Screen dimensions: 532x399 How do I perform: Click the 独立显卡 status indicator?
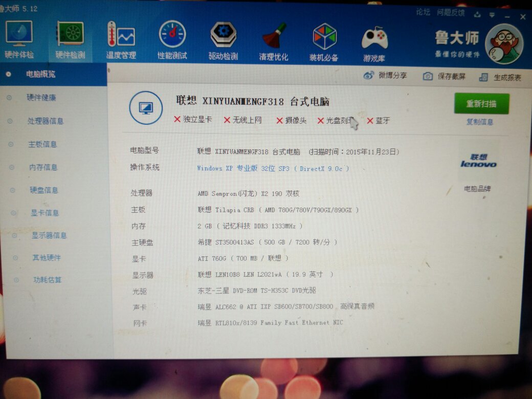coord(193,119)
